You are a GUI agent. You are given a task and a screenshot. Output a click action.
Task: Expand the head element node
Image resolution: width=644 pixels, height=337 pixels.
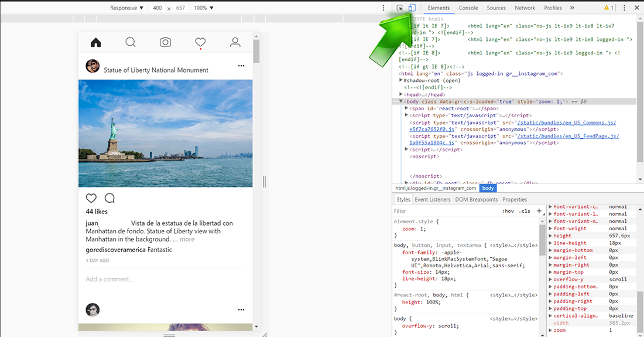coord(401,94)
